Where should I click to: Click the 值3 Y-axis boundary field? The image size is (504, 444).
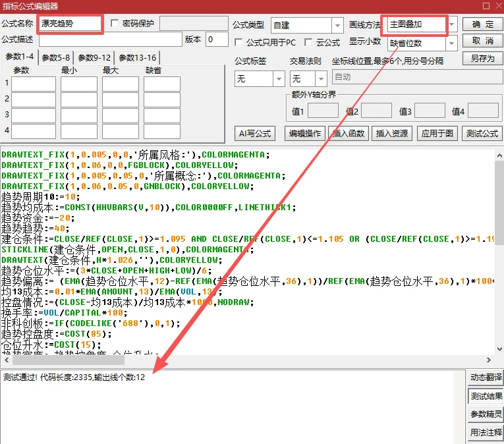[x=430, y=111]
